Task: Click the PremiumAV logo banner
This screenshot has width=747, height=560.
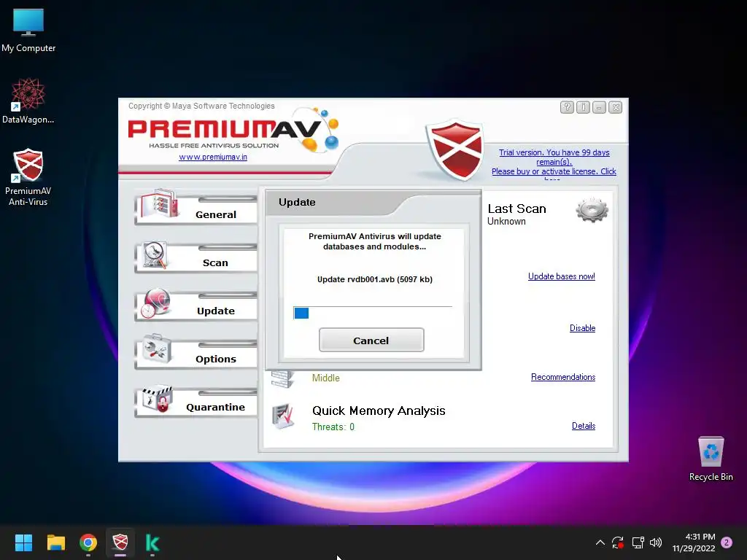Action: coord(233,130)
